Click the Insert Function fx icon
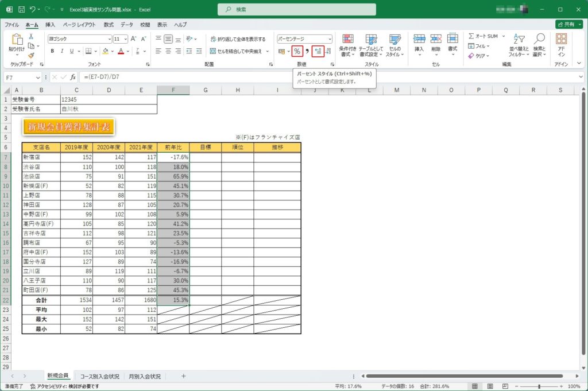This screenshot has width=588, height=391. [73, 77]
